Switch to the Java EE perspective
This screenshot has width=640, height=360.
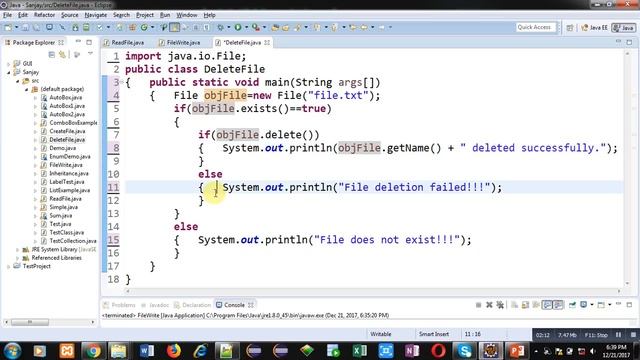click(594, 27)
